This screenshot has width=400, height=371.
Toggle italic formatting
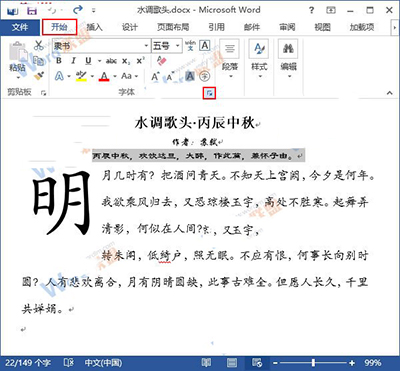click(73, 61)
